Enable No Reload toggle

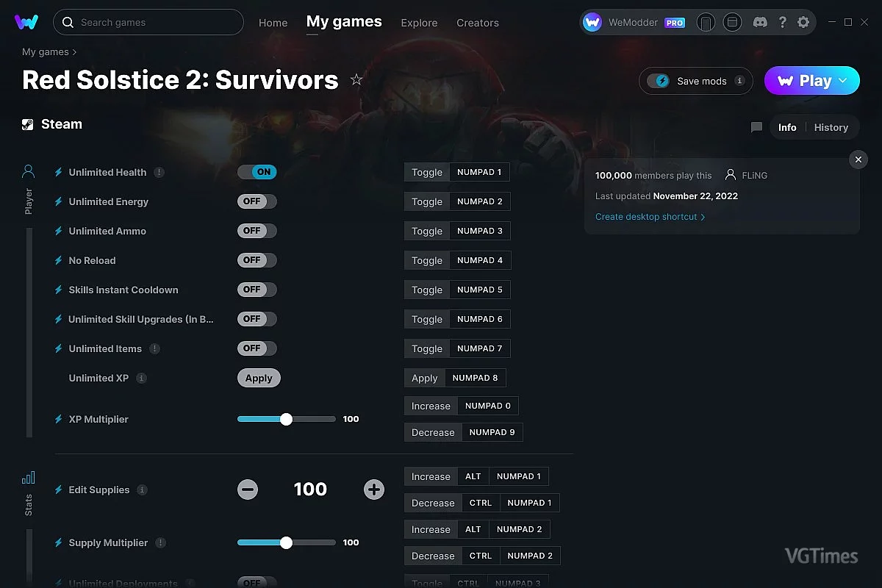pos(257,260)
